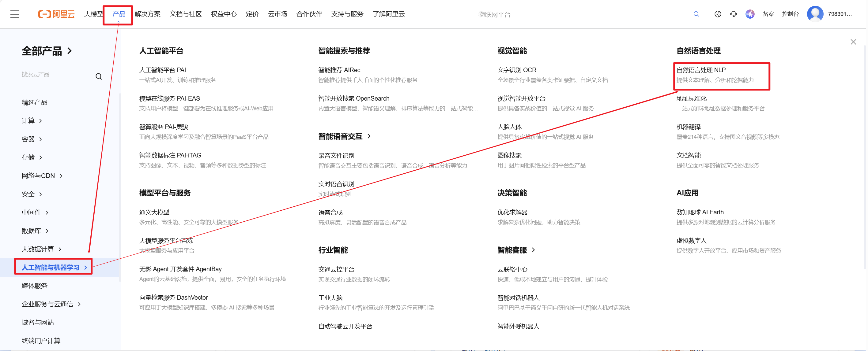Open the 定价 menu item
The height and width of the screenshot is (351, 868).
(252, 14)
